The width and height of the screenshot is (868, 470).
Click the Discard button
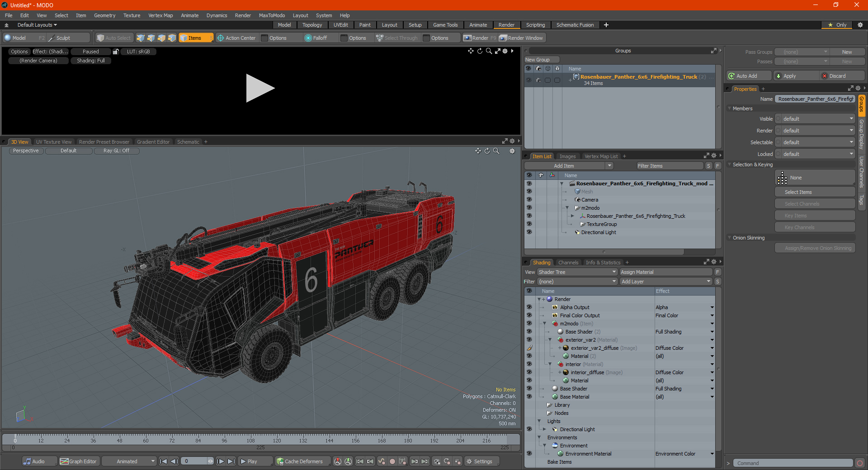842,76
